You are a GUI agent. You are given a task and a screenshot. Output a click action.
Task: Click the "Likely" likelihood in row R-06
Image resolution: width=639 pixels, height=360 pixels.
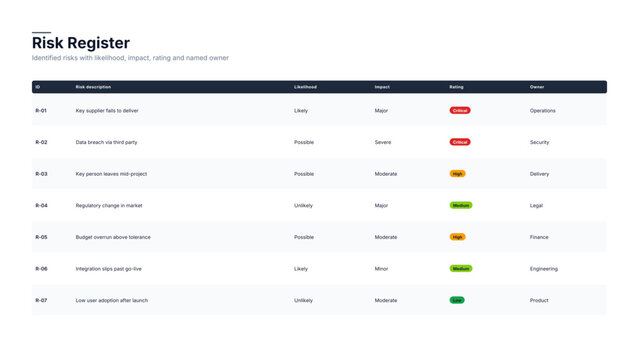[x=301, y=269]
